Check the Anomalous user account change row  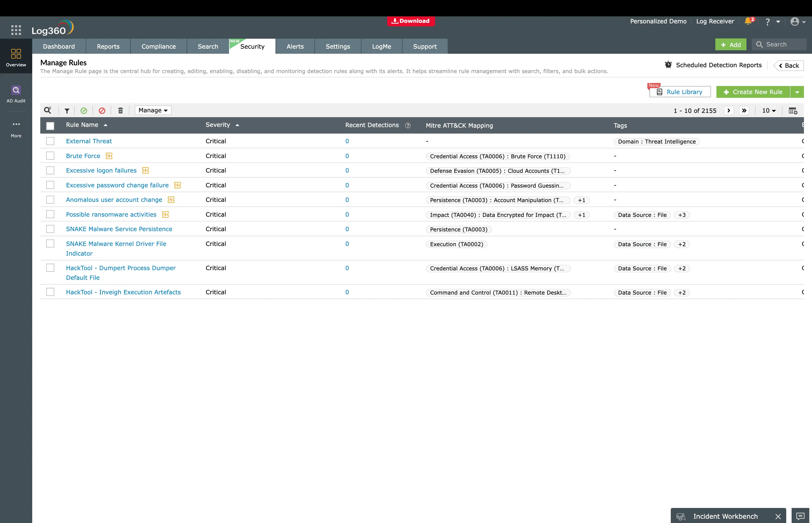[x=50, y=199]
